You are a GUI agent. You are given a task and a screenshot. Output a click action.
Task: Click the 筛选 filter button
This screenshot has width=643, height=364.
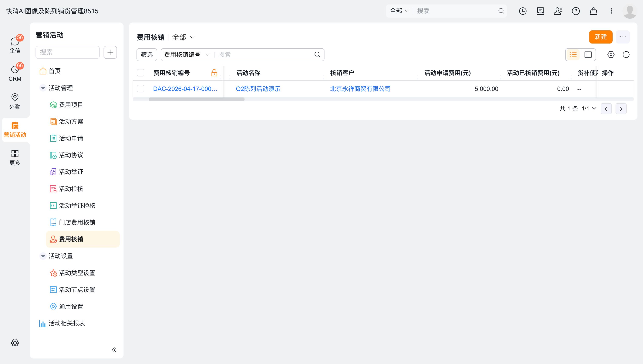click(x=147, y=55)
